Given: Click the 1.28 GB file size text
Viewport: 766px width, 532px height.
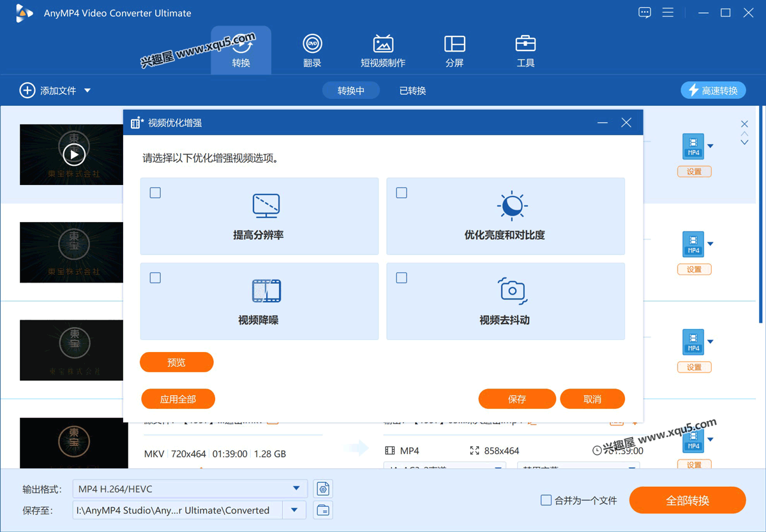Looking at the screenshot, I should coord(270,454).
